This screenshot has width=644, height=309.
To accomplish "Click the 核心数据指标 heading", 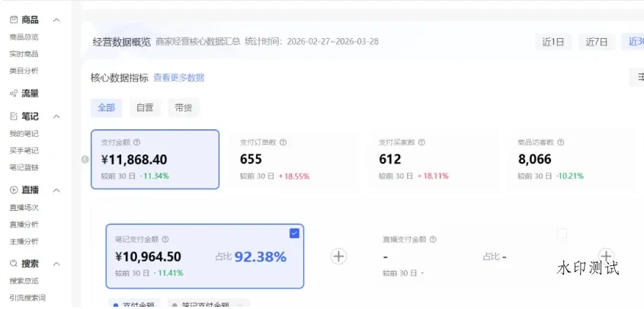I will tap(120, 78).
